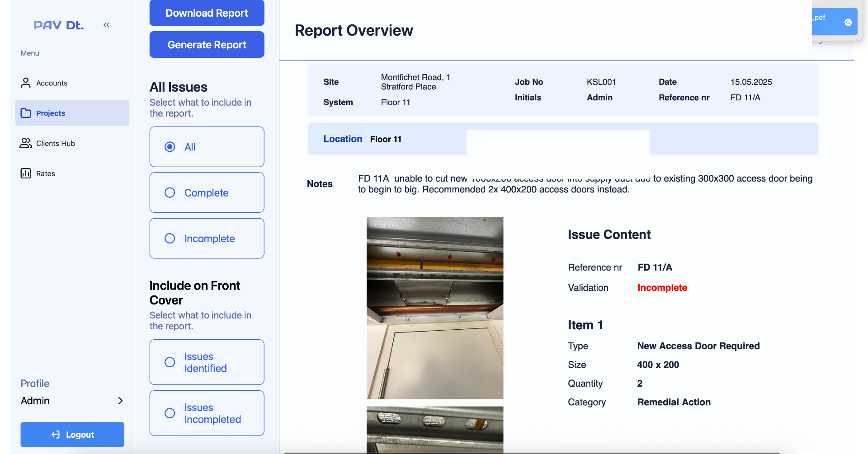The width and height of the screenshot is (868, 454).
Task: Click the All Issues section heading
Action: click(179, 87)
